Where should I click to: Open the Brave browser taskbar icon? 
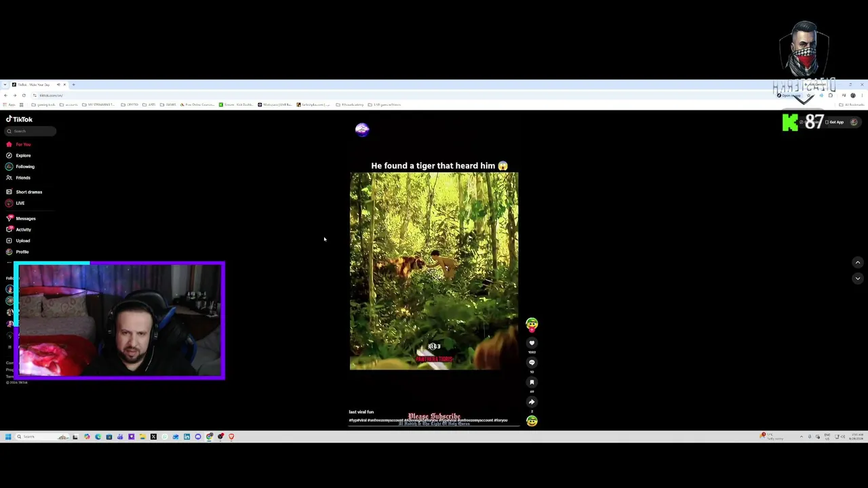[x=231, y=436]
